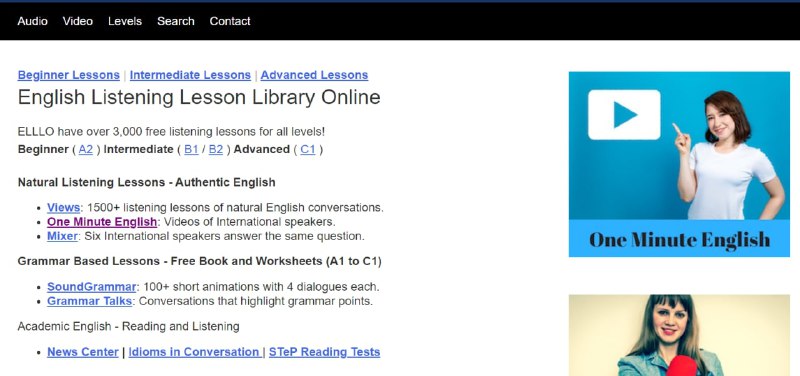Open the Intermediate Lessons link
The image size is (800, 376).
(x=190, y=75)
